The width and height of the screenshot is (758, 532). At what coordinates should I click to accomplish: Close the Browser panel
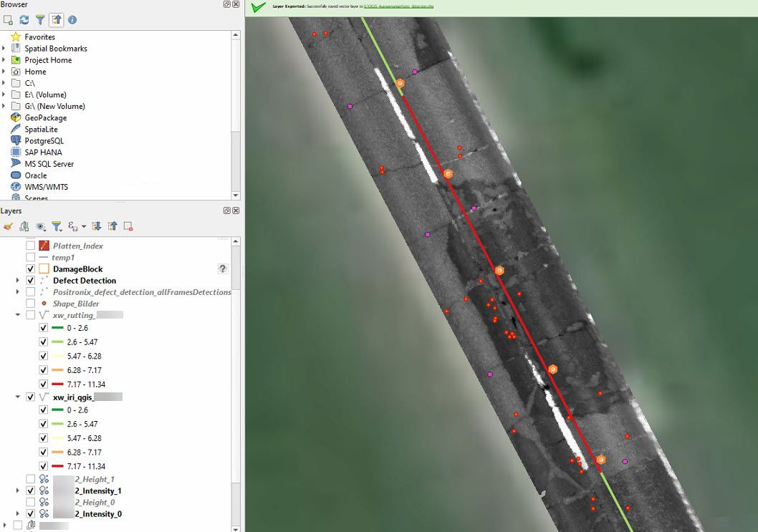(236, 4)
